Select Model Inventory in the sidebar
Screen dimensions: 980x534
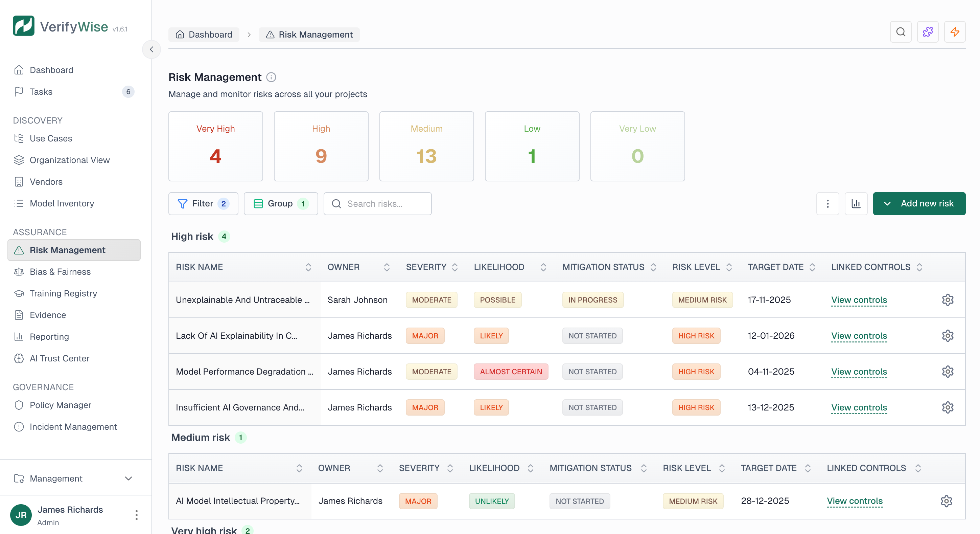pyautogui.click(x=62, y=203)
